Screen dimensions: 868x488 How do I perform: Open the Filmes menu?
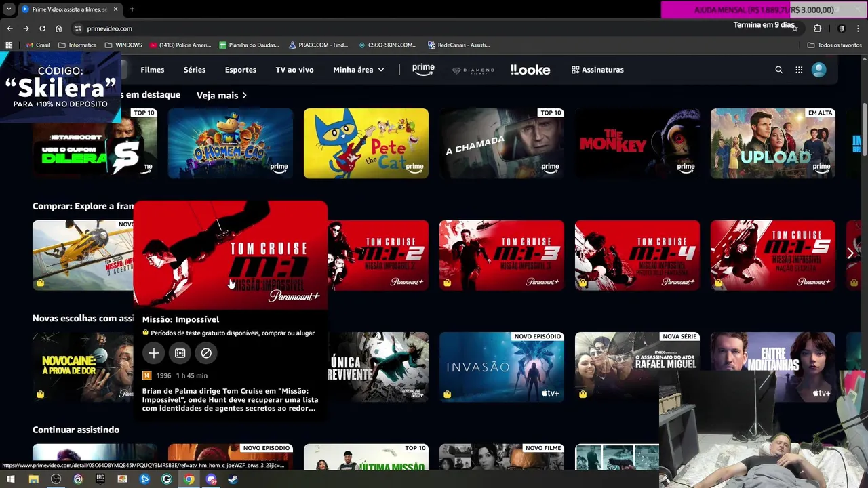click(153, 70)
